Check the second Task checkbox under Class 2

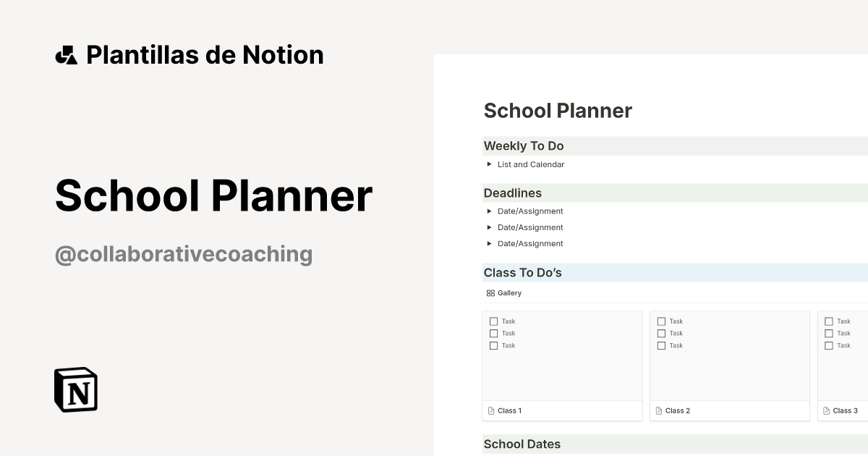[661, 333]
